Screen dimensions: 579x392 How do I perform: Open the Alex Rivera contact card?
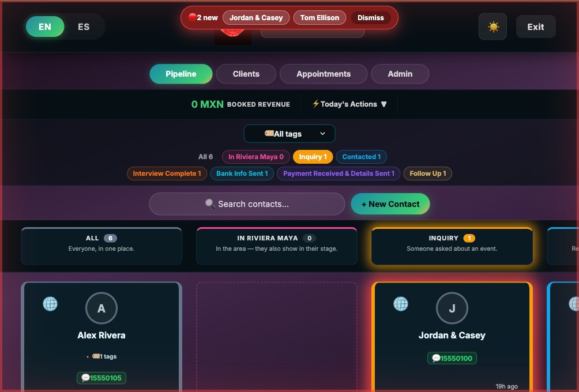pyautogui.click(x=101, y=337)
